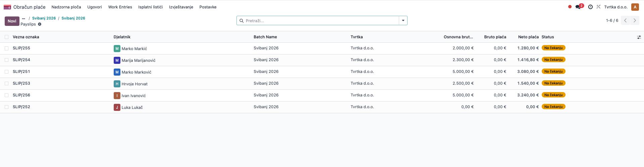Toggle the select-all header checkbox
Screen dimensions: 644x167
(x=6, y=37)
